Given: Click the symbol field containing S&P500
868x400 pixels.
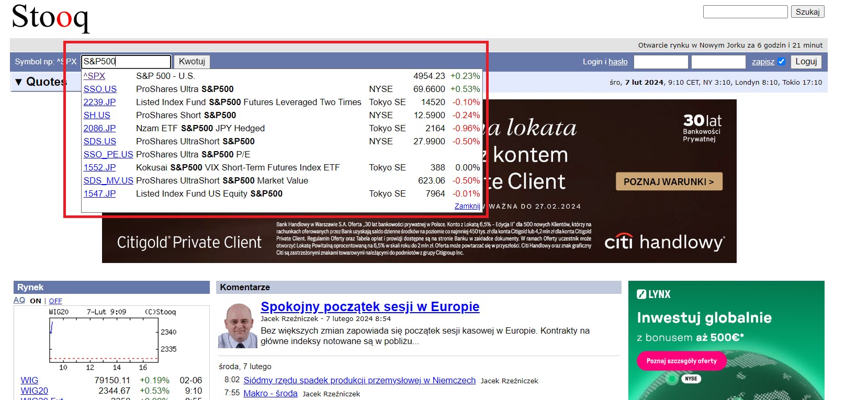Looking at the screenshot, I should [126, 61].
